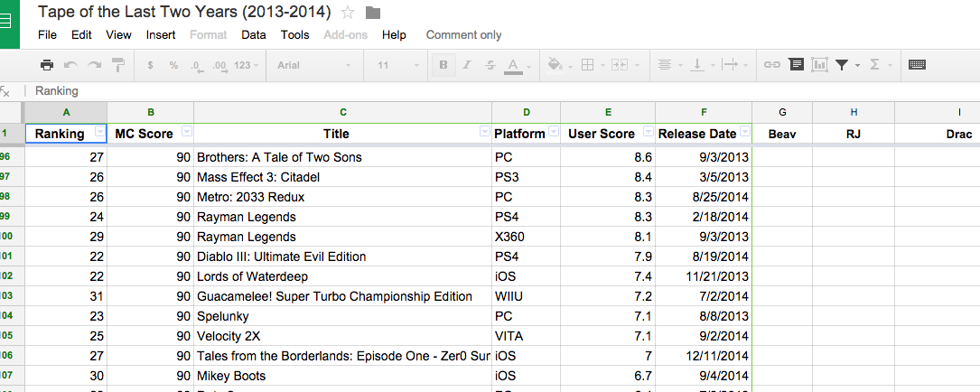Click the Filter funnel icon
980x392 pixels.
coord(843,65)
